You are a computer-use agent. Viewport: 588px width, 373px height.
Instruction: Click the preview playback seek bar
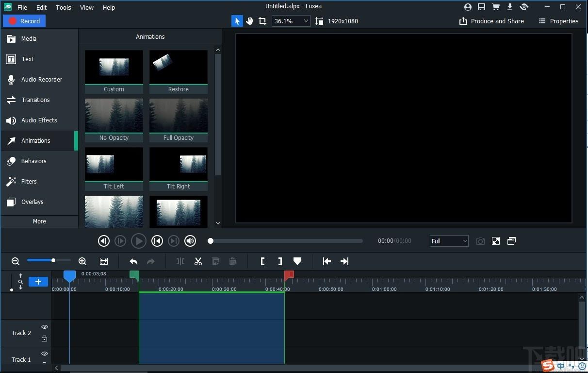(x=286, y=241)
